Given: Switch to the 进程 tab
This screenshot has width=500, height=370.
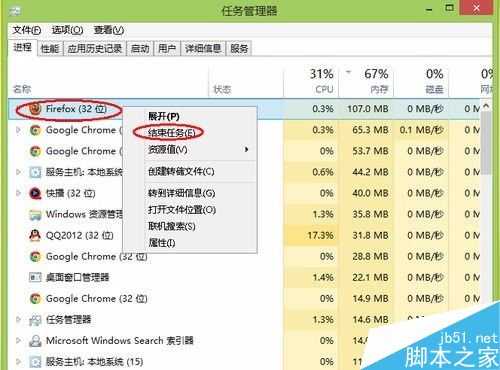Looking at the screenshot, I should click(x=23, y=48).
